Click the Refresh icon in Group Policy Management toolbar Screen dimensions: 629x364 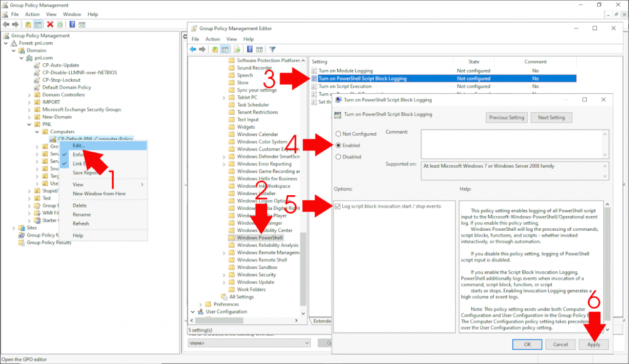click(60, 23)
